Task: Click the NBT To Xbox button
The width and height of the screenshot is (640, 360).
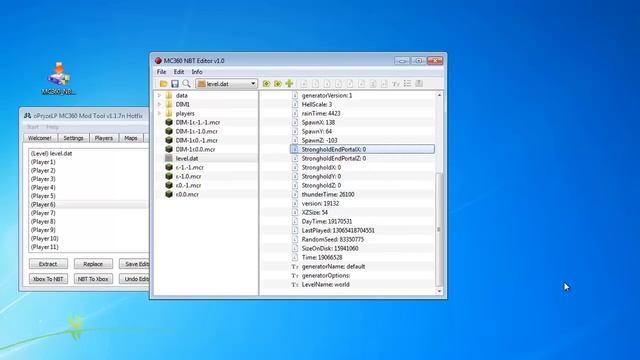Action: (93, 279)
